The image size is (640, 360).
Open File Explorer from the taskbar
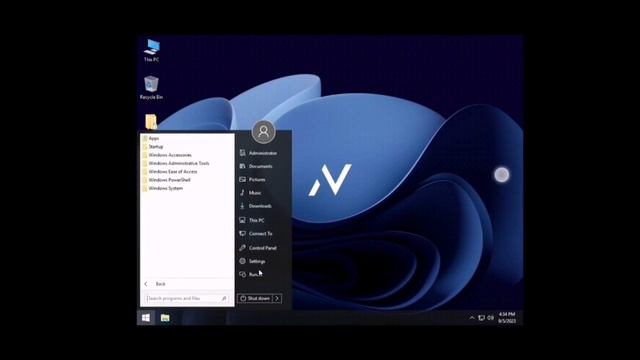pos(165,318)
